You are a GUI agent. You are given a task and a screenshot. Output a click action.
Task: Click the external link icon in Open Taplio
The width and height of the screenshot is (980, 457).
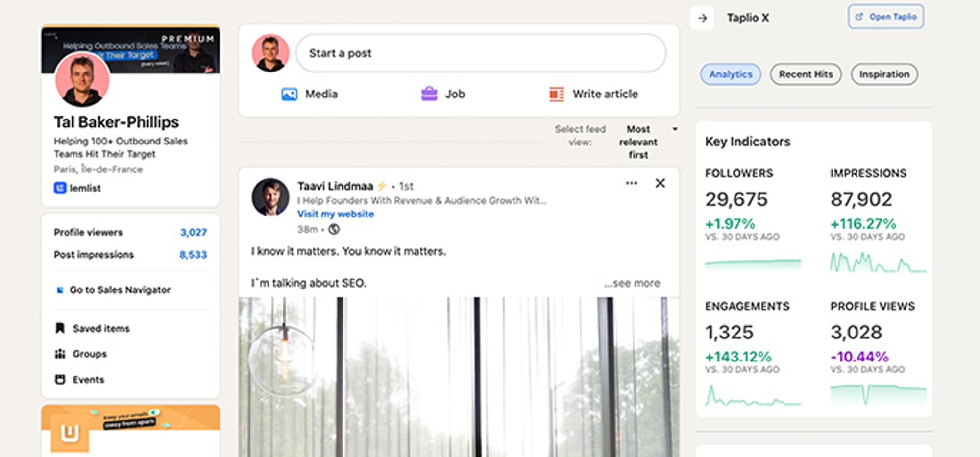pos(859,17)
